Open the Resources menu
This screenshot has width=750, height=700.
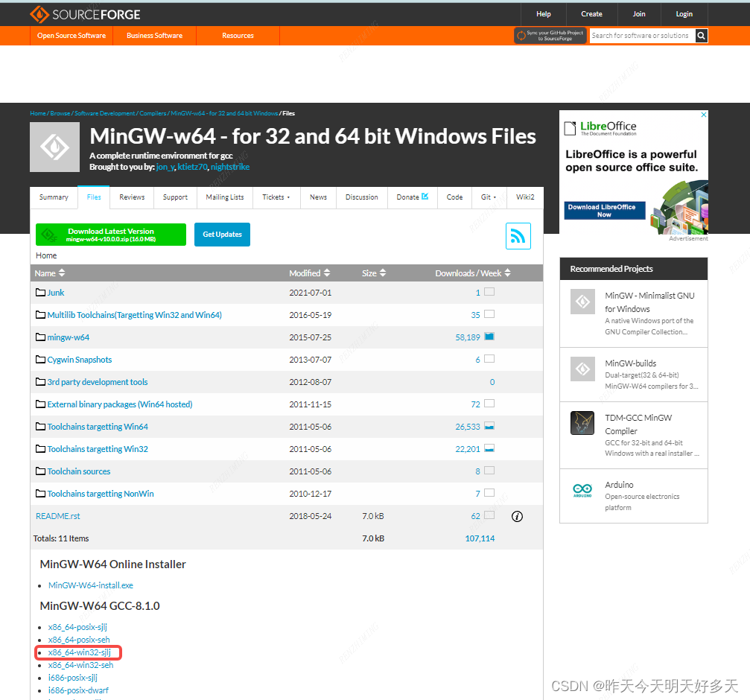(238, 36)
